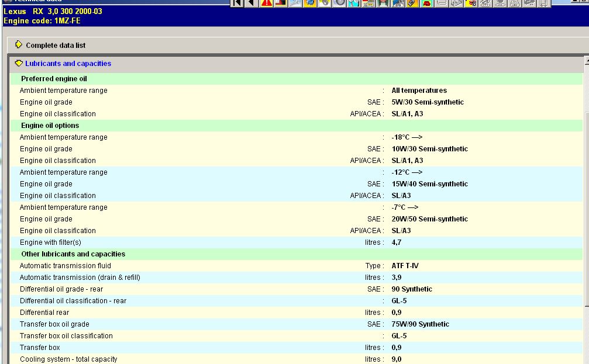This screenshot has height=364, width=589.
Task: Select the '5W/30 Semi-synthetic' oil grade
Action: (x=428, y=102)
